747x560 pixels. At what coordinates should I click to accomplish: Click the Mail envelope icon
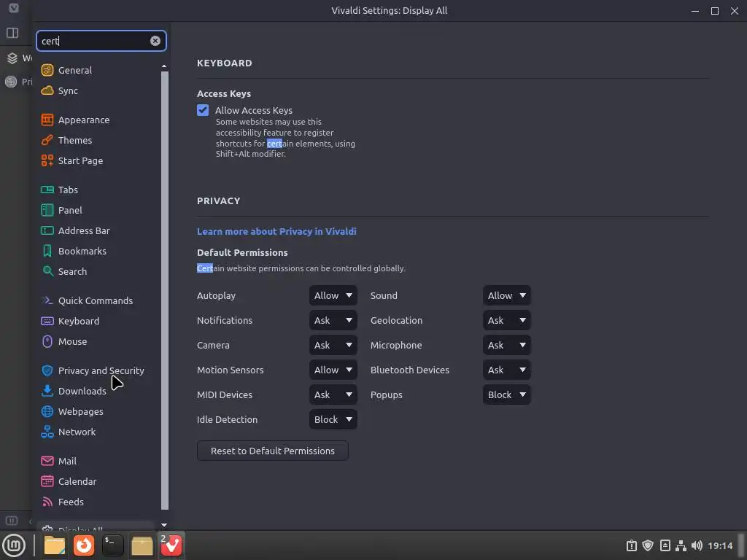(47, 461)
